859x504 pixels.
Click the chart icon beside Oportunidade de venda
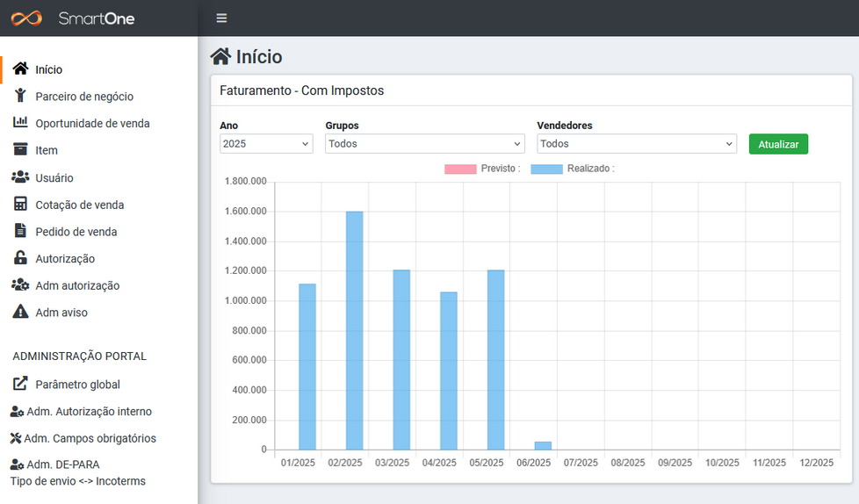pyautogui.click(x=20, y=123)
